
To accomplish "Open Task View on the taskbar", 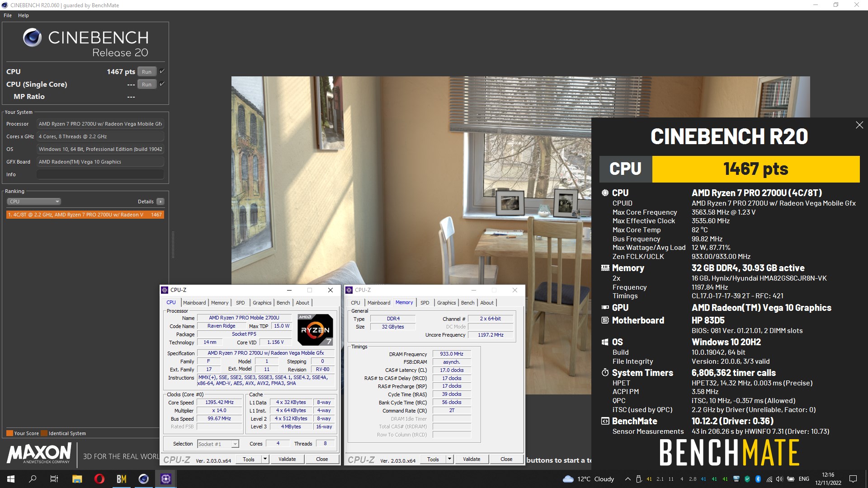I will 54,479.
